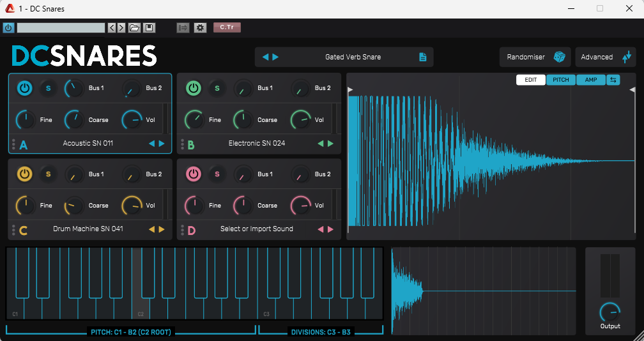Click the swap arrows icon beside AMP
644x341 pixels.
point(613,80)
